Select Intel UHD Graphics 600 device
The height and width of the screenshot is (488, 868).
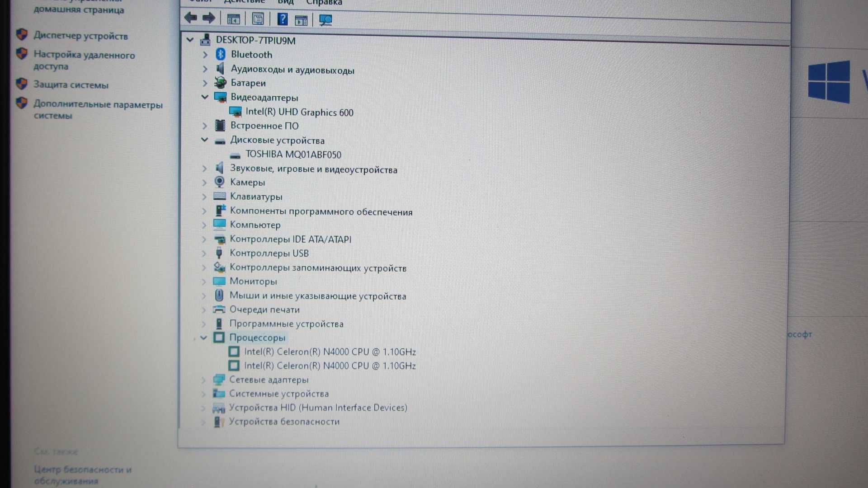coord(299,112)
